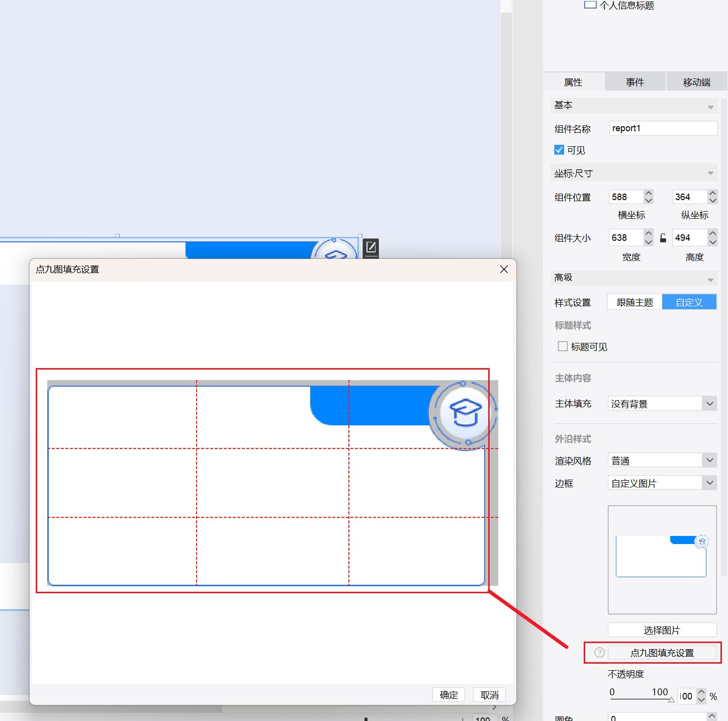728x721 pixels.
Task: Decrease the 横坐标 value with down arrow
Action: [649, 200]
